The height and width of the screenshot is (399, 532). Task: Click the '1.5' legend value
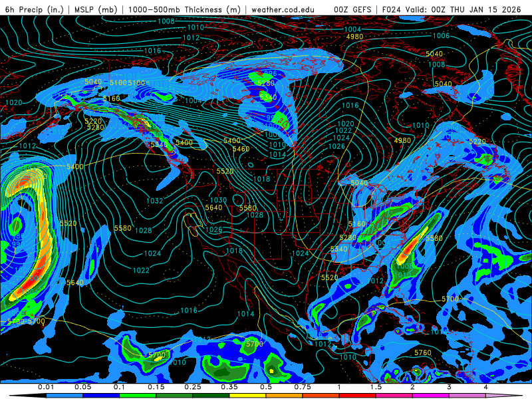click(376, 387)
